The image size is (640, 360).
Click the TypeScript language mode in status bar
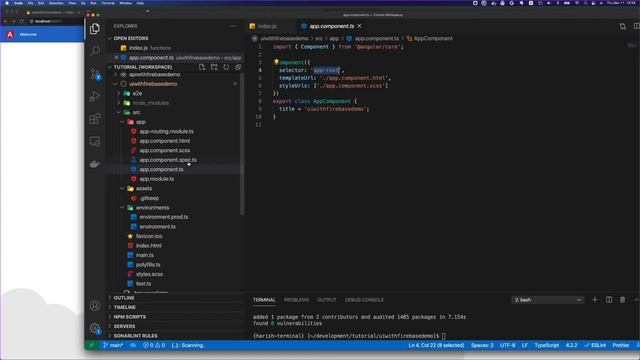click(547, 345)
